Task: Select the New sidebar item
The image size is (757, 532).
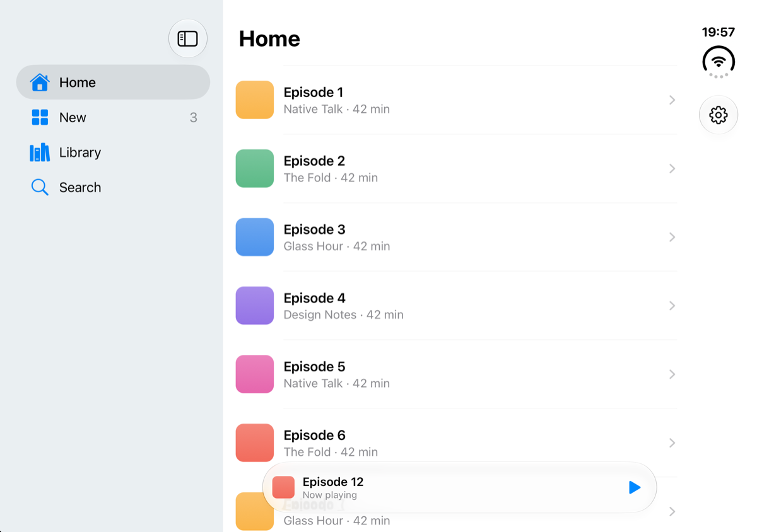Action: [113, 117]
